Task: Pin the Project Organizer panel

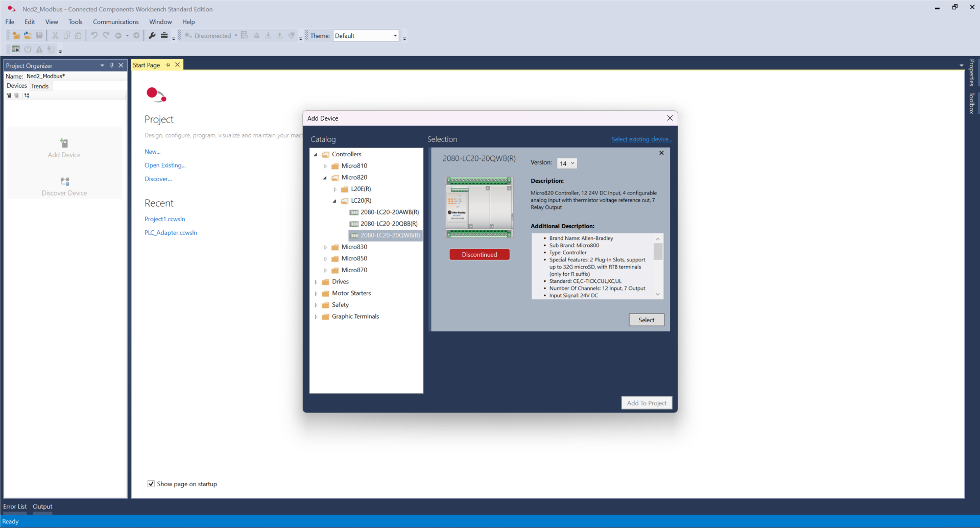Action: (x=112, y=65)
